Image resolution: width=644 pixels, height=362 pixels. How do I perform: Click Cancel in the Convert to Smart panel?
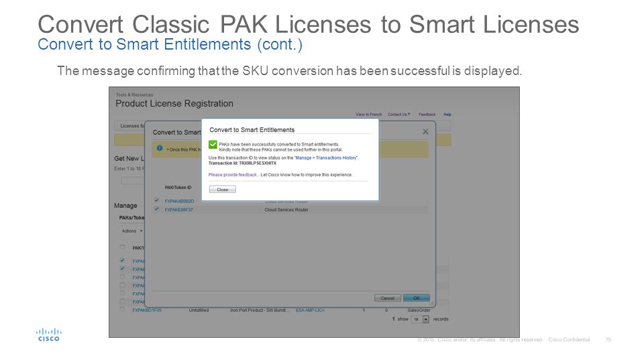pyautogui.click(x=387, y=298)
